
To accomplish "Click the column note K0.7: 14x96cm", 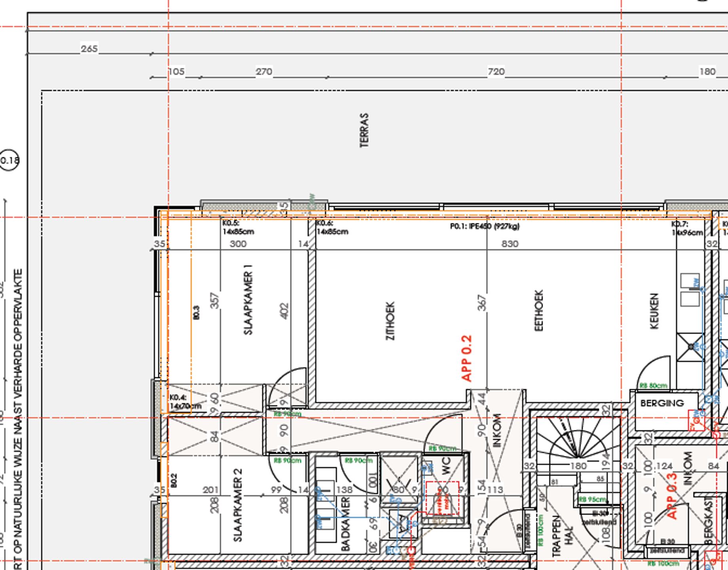I will pyautogui.click(x=687, y=228).
